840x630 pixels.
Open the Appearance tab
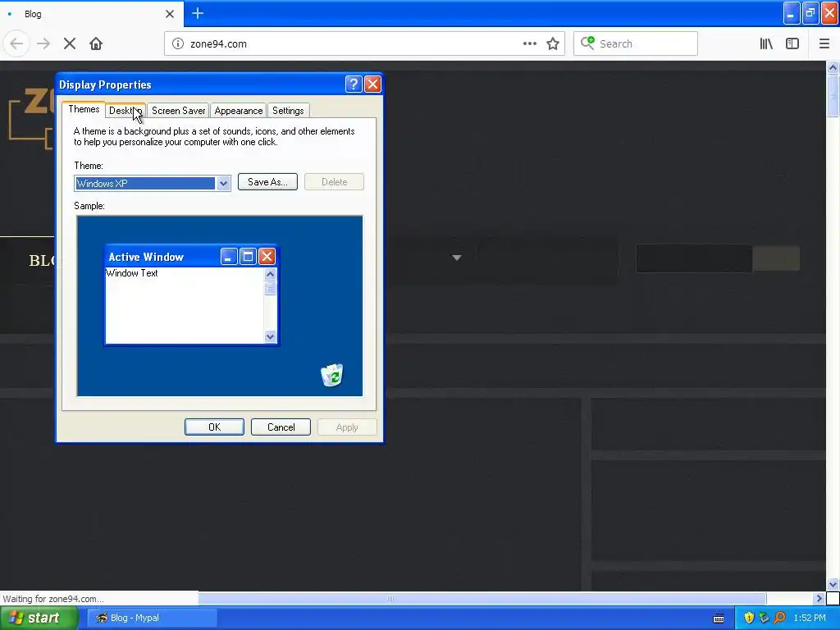click(239, 111)
